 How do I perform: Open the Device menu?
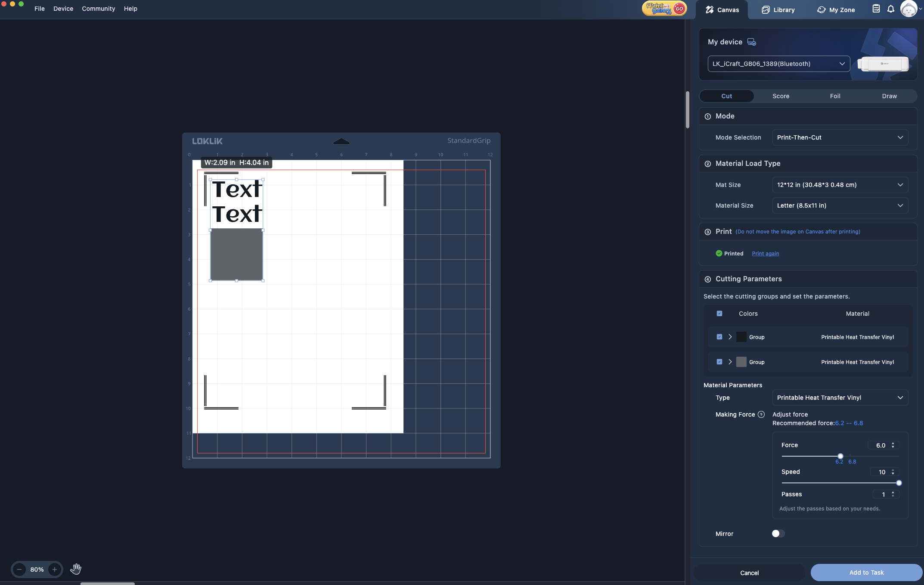[63, 9]
